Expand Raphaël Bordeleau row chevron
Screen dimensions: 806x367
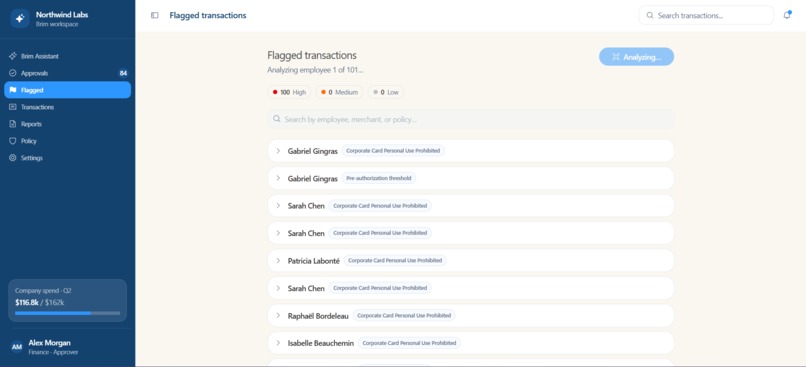[x=278, y=316]
